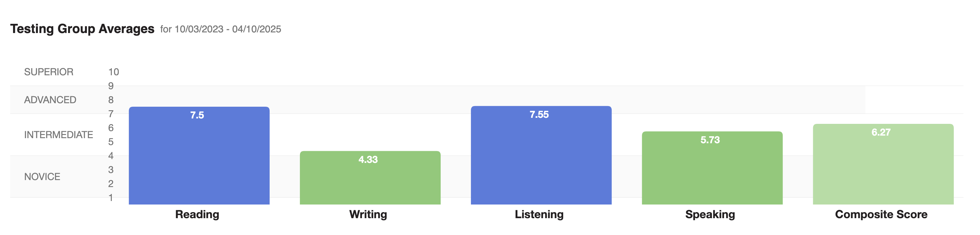Viewport: 980px width, 235px height.
Task: Click the Testing Group Averages heading
Action: 82,29
